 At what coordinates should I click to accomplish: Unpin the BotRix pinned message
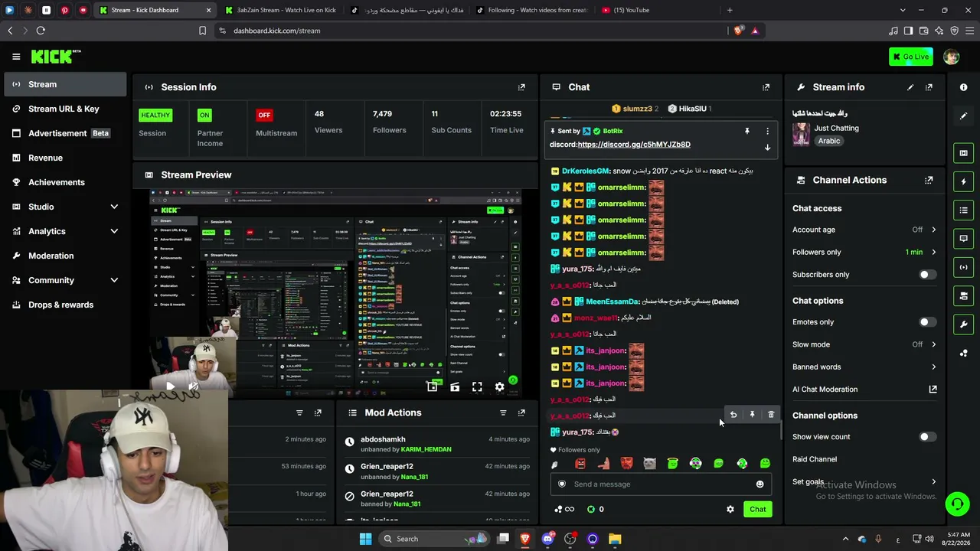tap(746, 131)
